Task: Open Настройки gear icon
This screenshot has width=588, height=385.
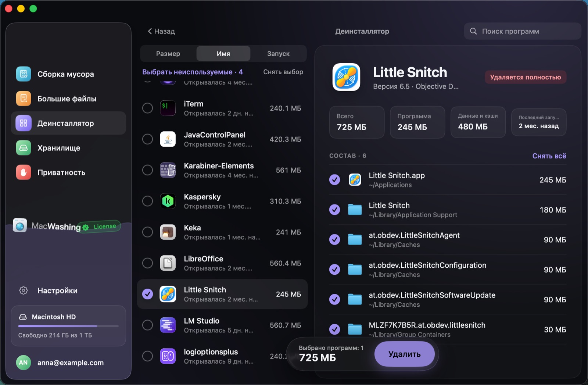Action: [24, 290]
